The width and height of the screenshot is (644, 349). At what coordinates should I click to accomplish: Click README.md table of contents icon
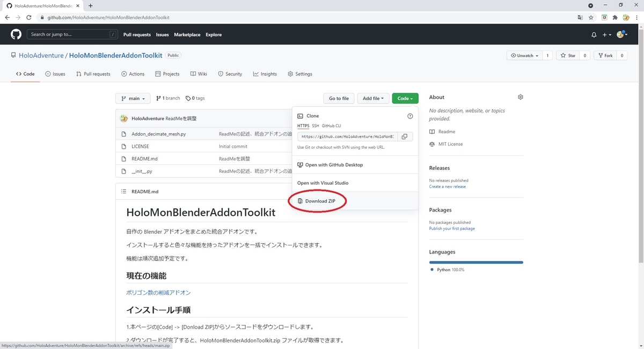click(123, 192)
